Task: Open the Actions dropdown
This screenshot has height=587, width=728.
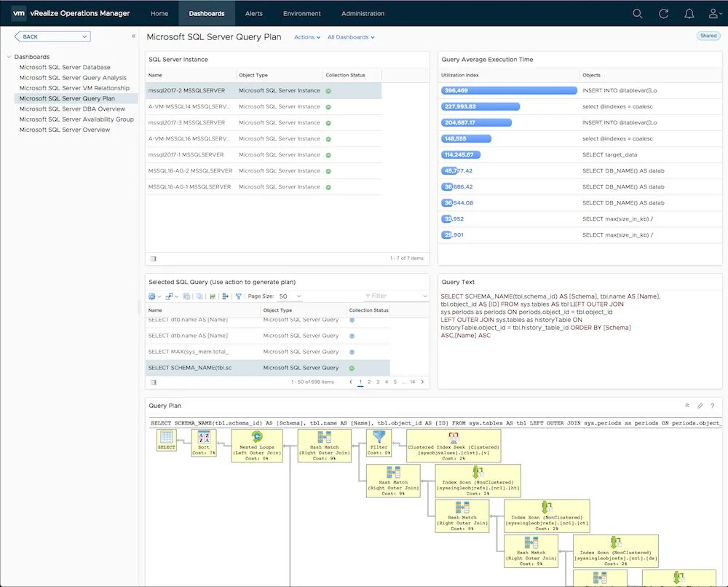Action: tap(307, 37)
